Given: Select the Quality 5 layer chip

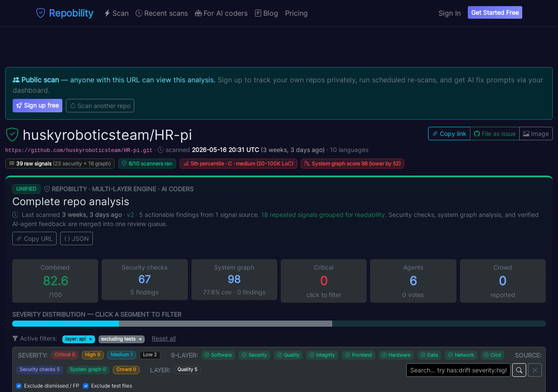Looking at the screenshot, I should [187, 370].
